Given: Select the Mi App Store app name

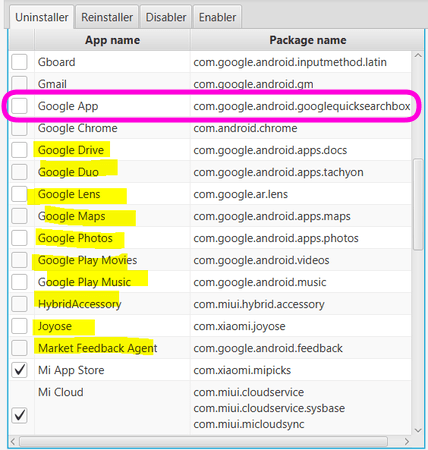Looking at the screenshot, I should pos(71,370).
